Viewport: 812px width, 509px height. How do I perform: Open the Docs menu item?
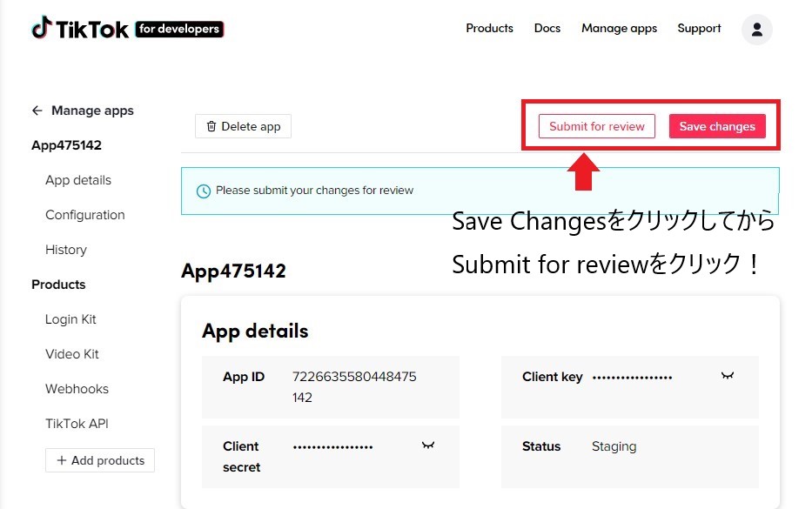[x=547, y=29]
